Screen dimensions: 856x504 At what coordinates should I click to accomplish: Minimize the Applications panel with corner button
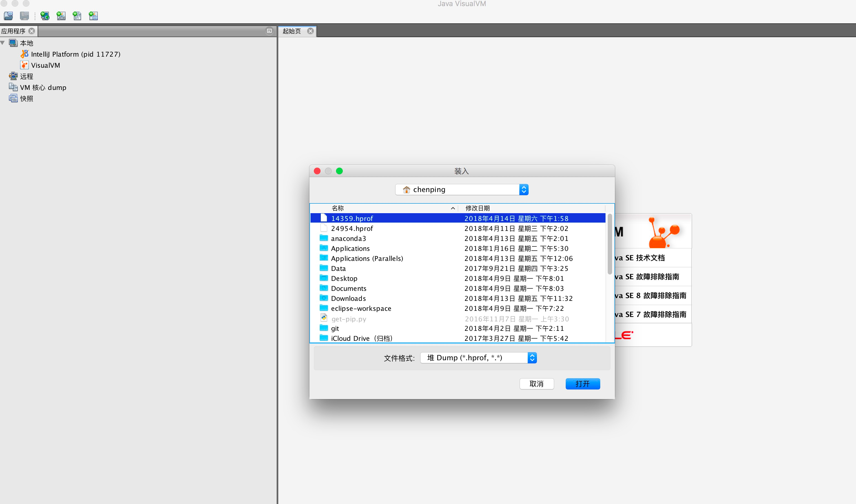[x=269, y=31]
